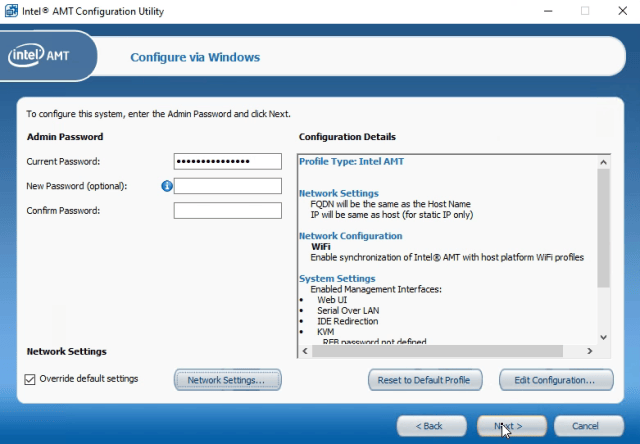Click 'FQDN will be the same as the Host Name'
Image resolution: width=640 pixels, height=444 pixels.
coord(391,204)
